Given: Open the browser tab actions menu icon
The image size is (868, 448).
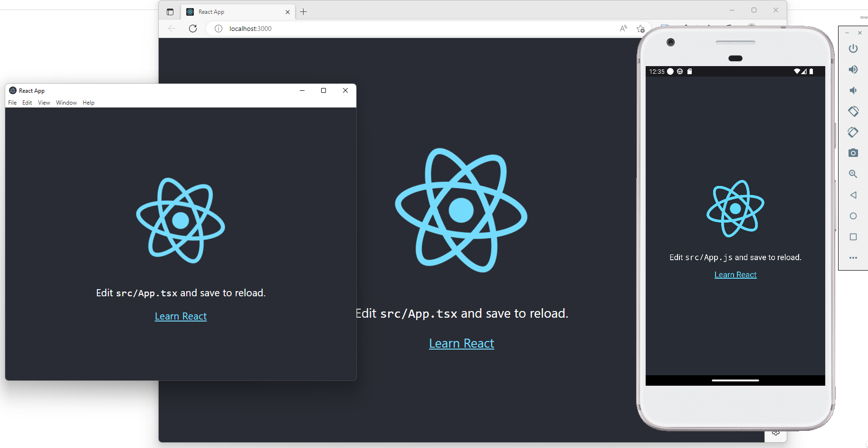Looking at the screenshot, I should tap(170, 12).
